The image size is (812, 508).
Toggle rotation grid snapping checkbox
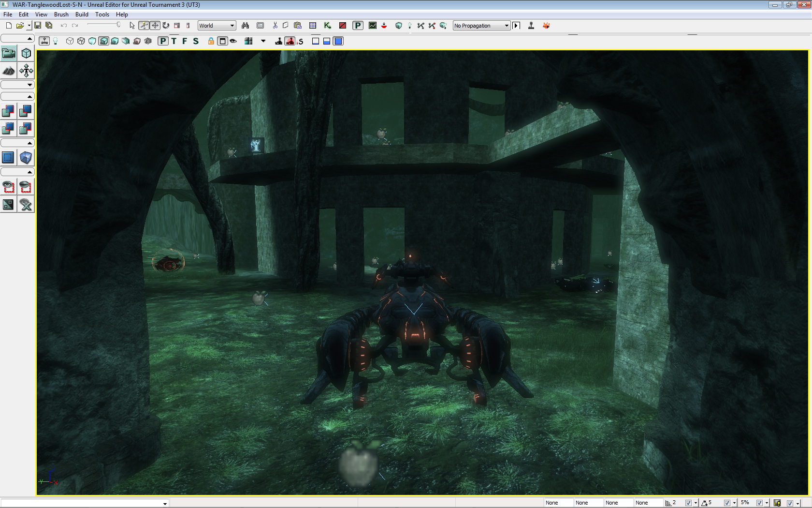(727, 503)
